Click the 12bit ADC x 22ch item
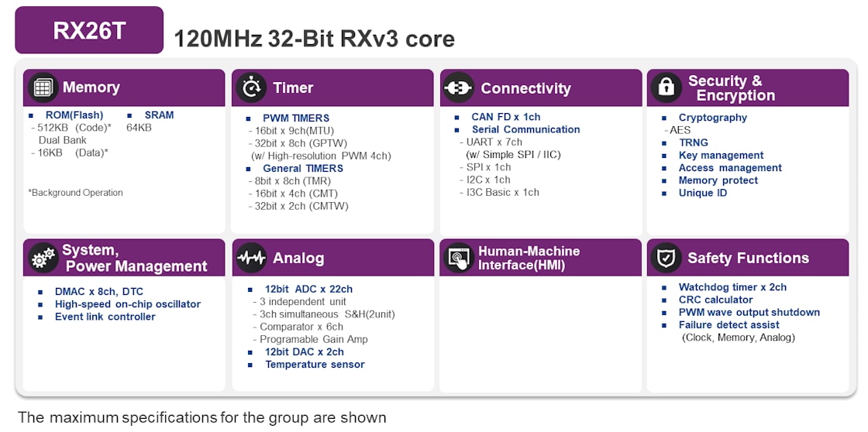 pos(309,290)
